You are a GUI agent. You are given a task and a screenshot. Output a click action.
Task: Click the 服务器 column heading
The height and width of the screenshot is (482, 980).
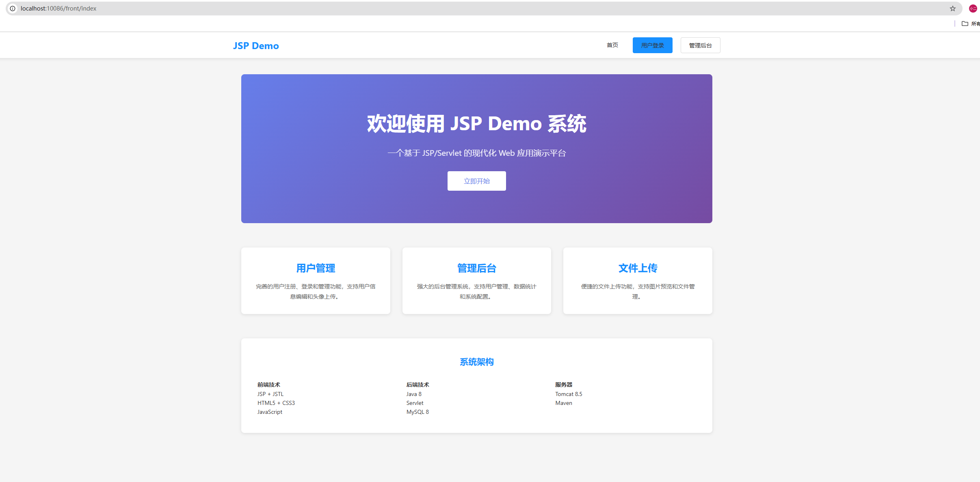click(564, 385)
